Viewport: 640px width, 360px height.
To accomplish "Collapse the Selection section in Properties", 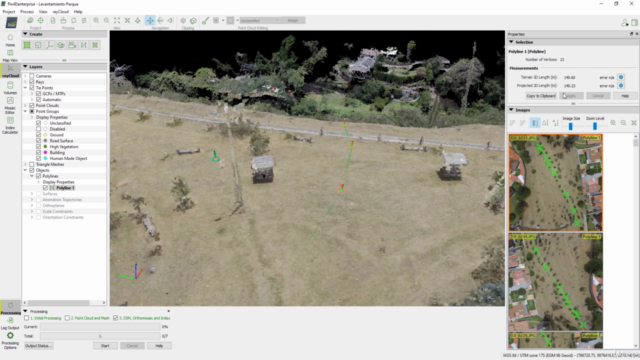I will coord(511,42).
